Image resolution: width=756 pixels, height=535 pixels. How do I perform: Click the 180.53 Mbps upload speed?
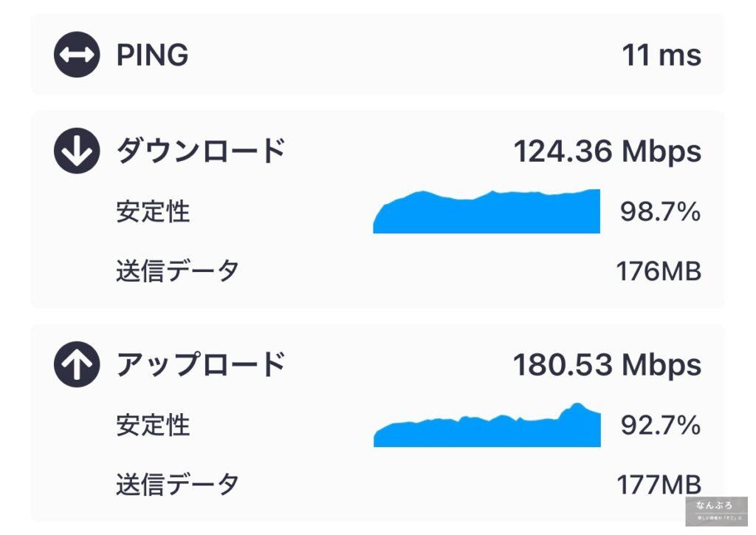(x=608, y=365)
